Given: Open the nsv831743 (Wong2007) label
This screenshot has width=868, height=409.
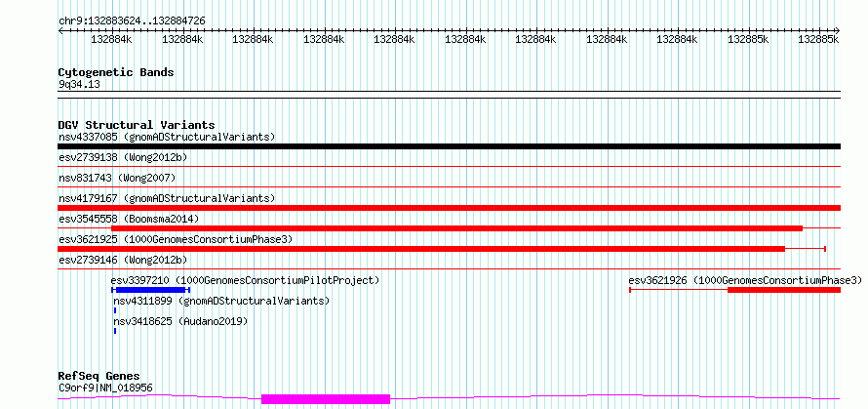Looking at the screenshot, I should (117, 178).
